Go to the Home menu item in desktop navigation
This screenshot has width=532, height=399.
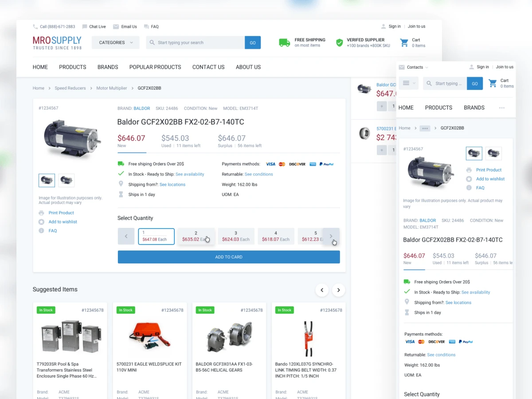[40, 67]
